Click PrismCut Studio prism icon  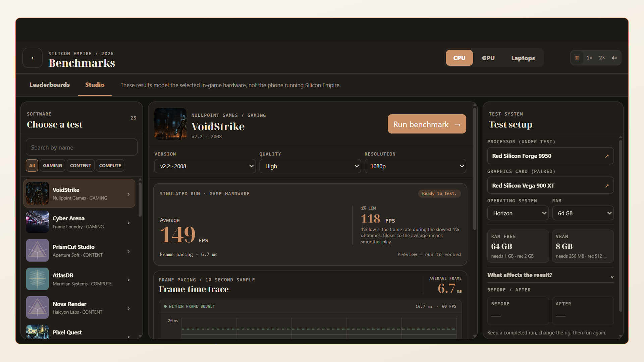pos(38,250)
